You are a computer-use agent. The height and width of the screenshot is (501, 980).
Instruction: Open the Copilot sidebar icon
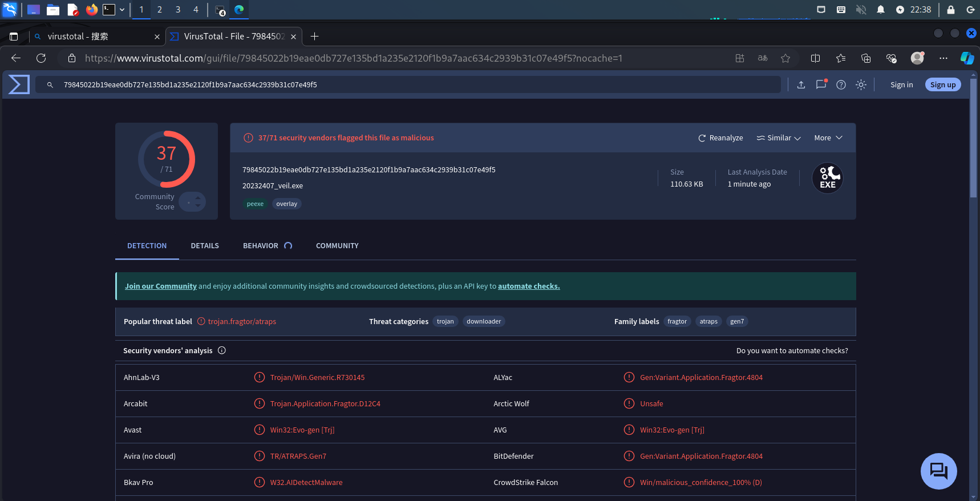tap(967, 58)
